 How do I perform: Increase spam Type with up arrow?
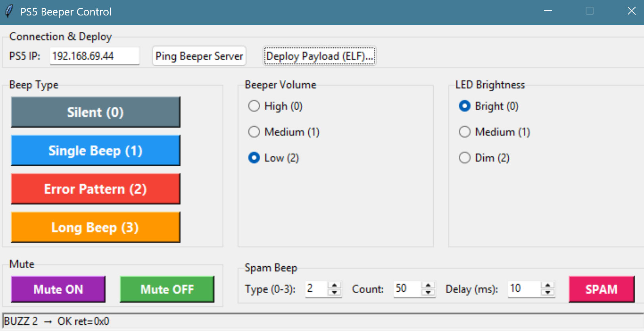click(334, 285)
